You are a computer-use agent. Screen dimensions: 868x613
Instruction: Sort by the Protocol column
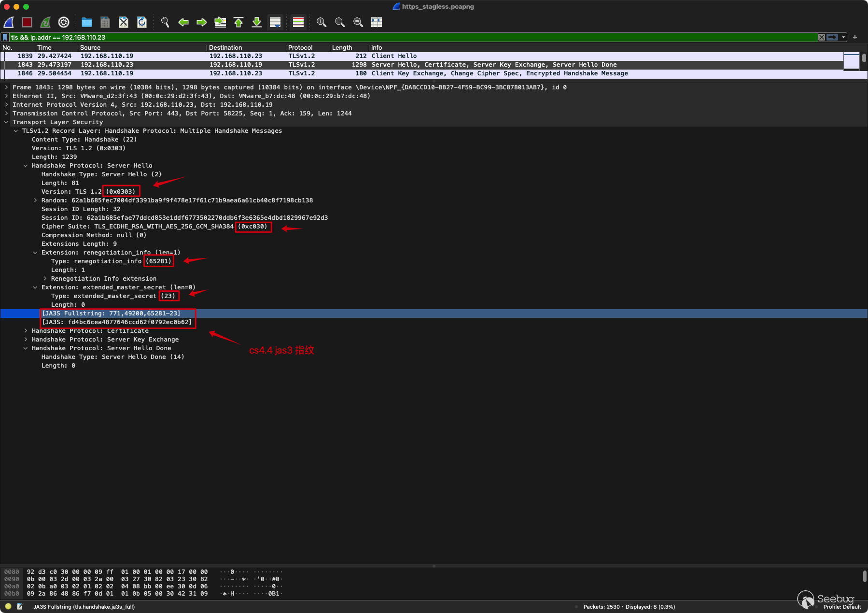point(308,47)
